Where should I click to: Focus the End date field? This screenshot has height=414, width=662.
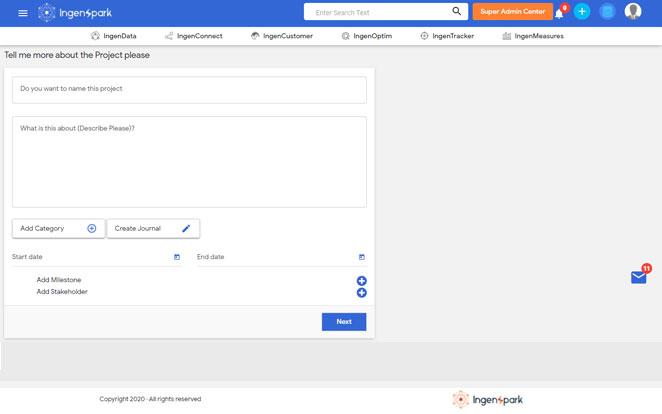282,257
